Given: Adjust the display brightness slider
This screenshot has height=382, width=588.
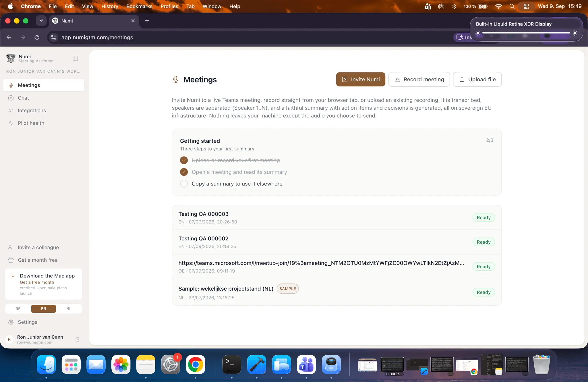Looking at the screenshot, I should coord(526,33).
